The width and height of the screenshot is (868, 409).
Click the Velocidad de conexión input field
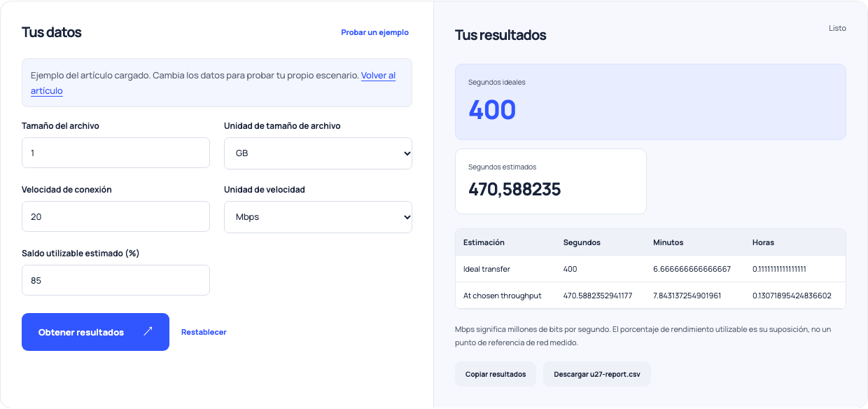[x=115, y=216]
